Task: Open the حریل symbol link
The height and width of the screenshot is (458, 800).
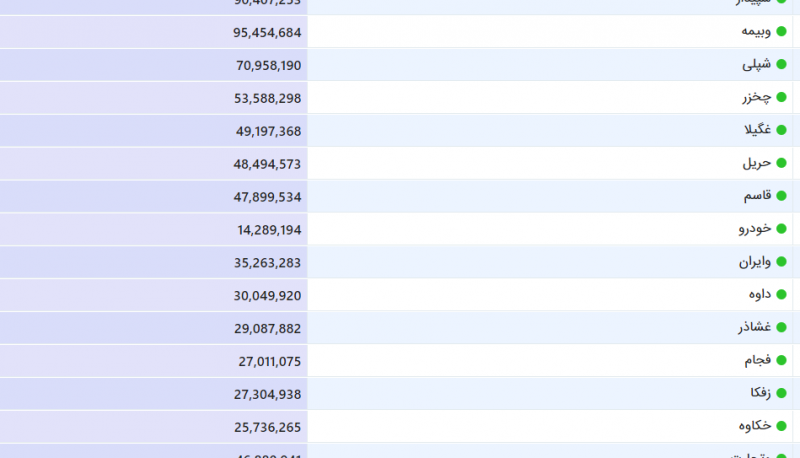Action: point(756,163)
